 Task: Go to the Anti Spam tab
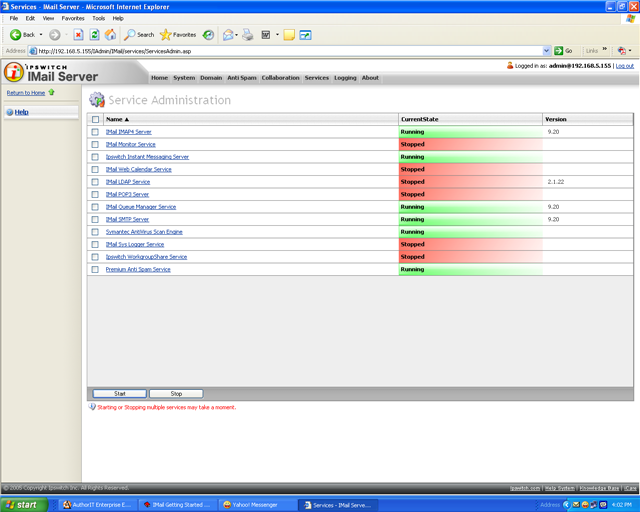(242, 78)
